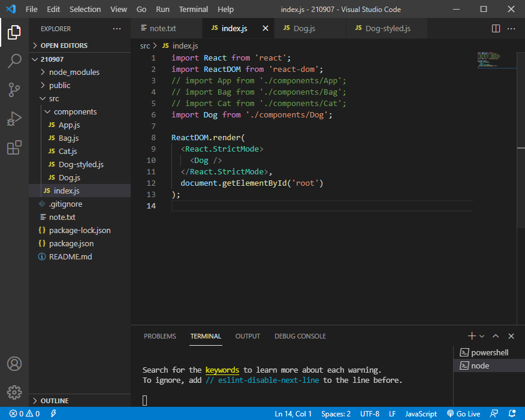This screenshot has width=525, height=420.
Task: Open the Go menu
Action: pos(141,10)
